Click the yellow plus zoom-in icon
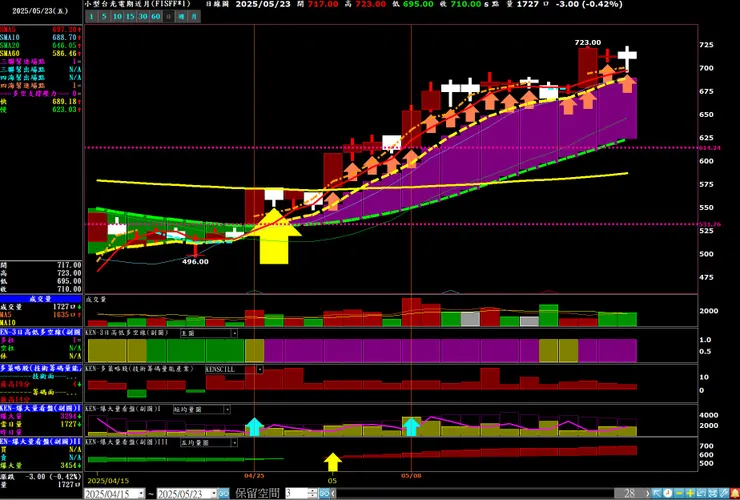The height and width of the screenshot is (500, 740). tap(690, 493)
